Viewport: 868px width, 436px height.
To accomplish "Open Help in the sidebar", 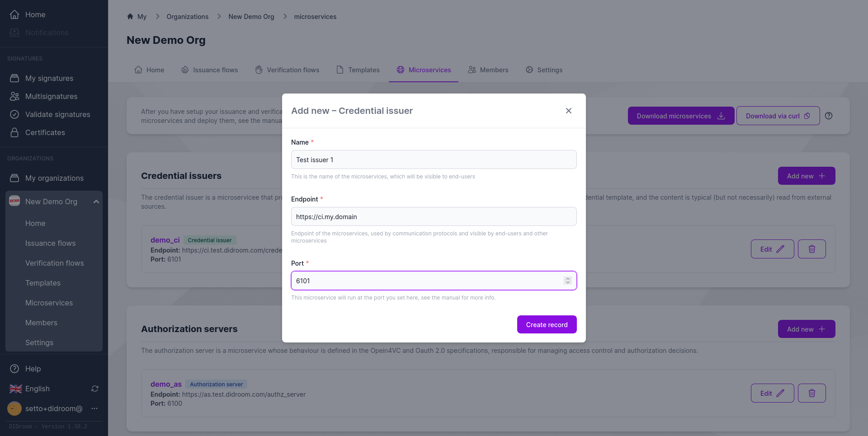I will (x=33, y=369).
